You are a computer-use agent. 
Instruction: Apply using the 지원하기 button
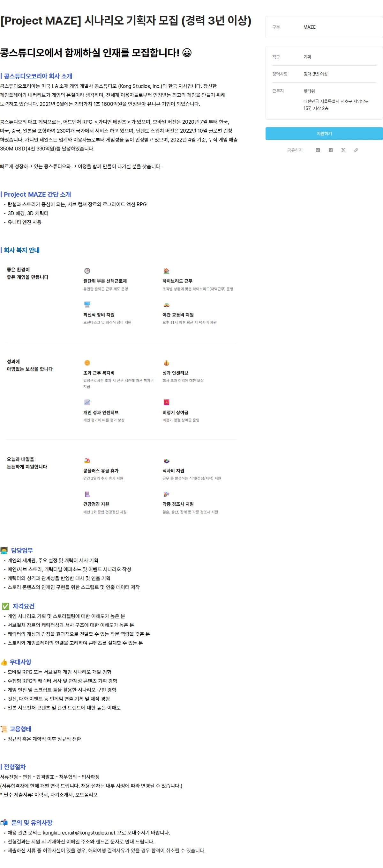click(x=324, y=134)
